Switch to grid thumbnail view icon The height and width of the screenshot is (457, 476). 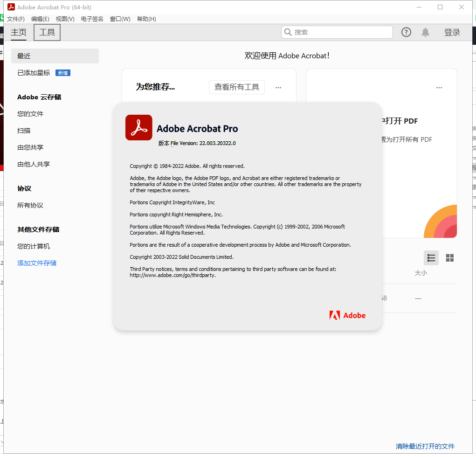(450, 258)
